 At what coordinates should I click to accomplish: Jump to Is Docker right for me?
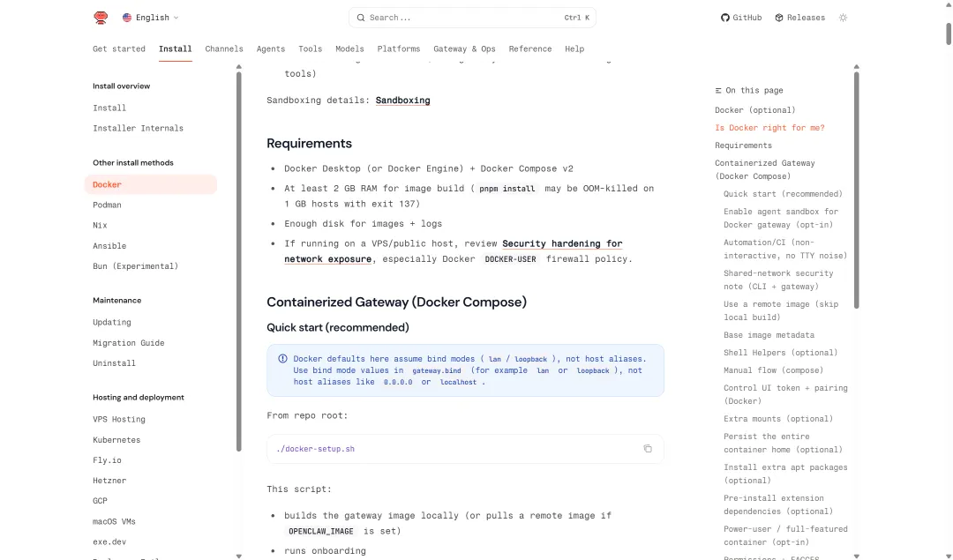coord(769,128)
